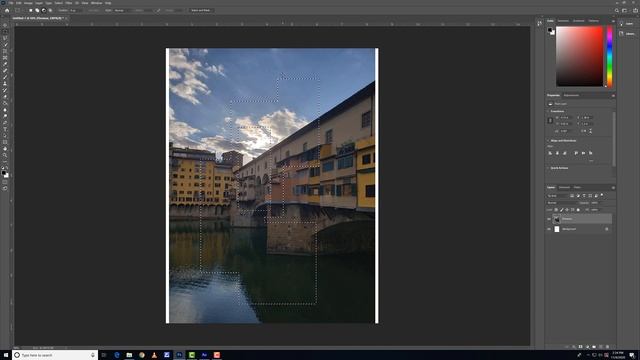The width and height of the screenshot is (640, 360).
Task: Click the Home icon in options bar
Action: (x=7, y=10)
